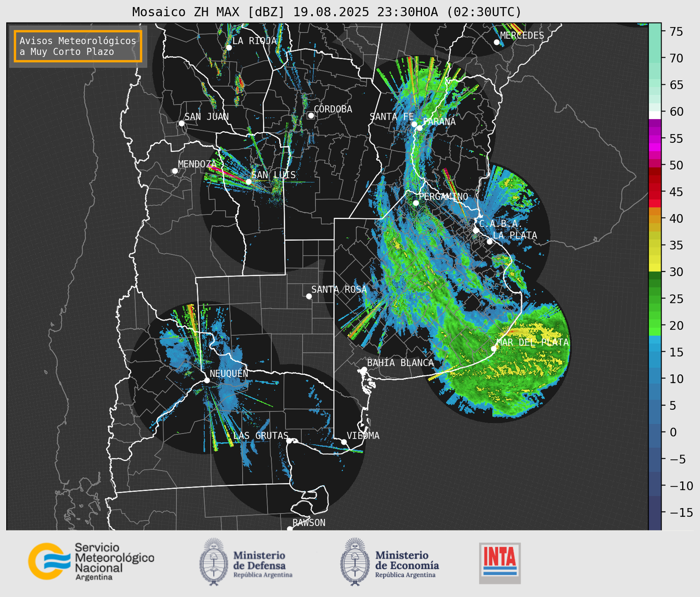Click the PERGAMINO city marker dot
Image resolution: width=700 pixels, height=597 pixels.
coord(416,203)
